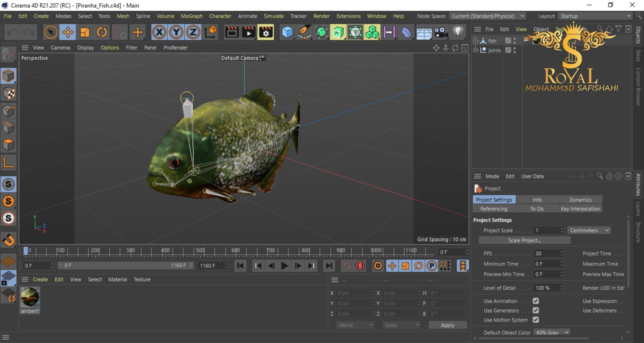Toggle Use Animation checkbox
This screenshot has height=343, width=644.
pyautogui.click(x=536, y=301)
